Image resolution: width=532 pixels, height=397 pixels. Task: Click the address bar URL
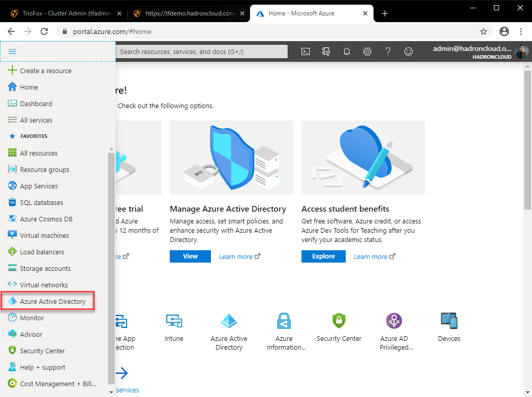112,31
